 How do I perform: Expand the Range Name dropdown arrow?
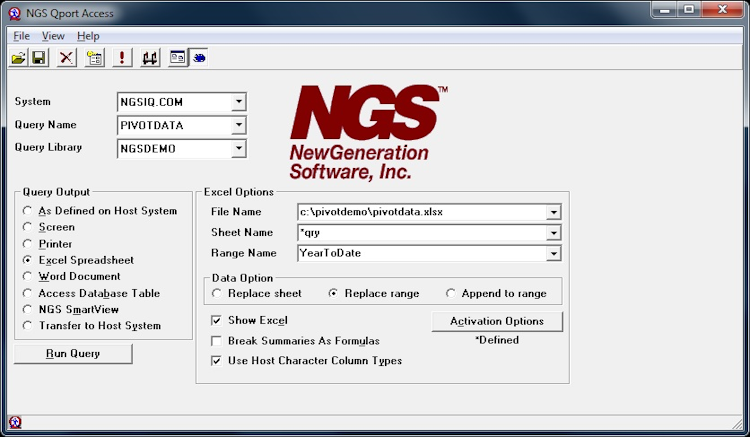tap(553, 253)
